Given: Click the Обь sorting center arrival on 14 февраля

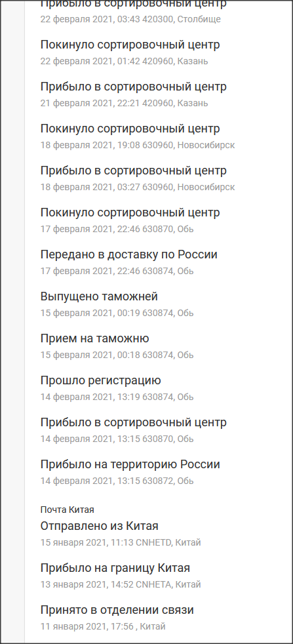Looking at the screenshot, I should (133, 430).
